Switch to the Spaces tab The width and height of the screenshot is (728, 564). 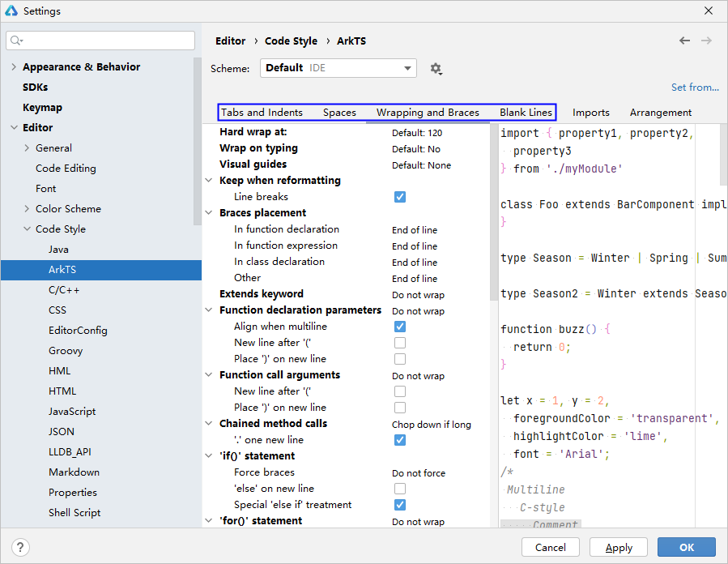pos(339,113)
